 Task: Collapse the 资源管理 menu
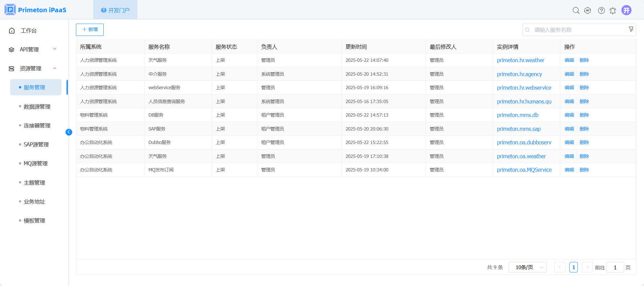[33, 68]
